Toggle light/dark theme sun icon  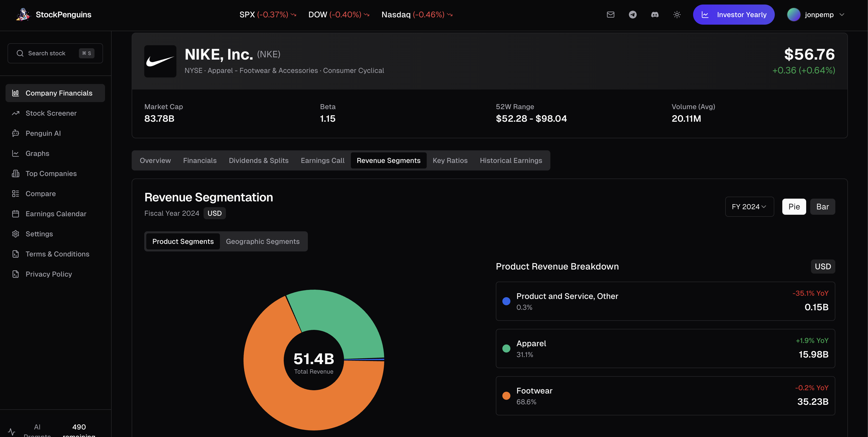point(677,15)
